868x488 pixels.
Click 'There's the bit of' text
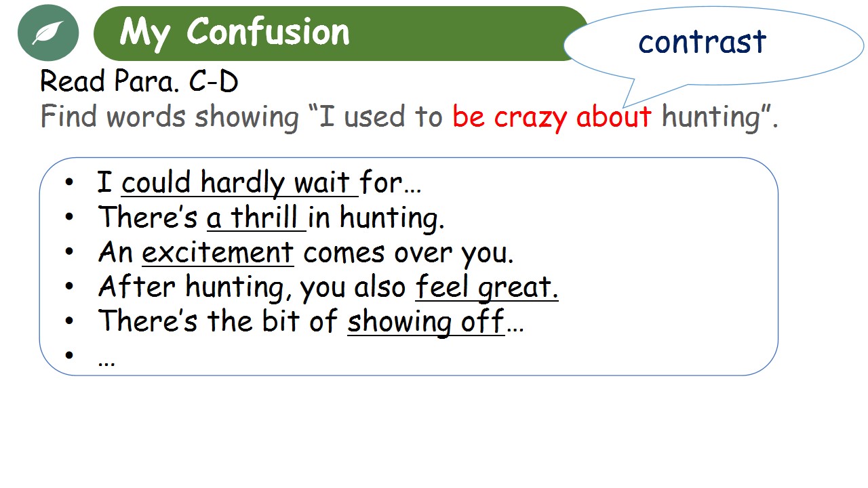218,321
